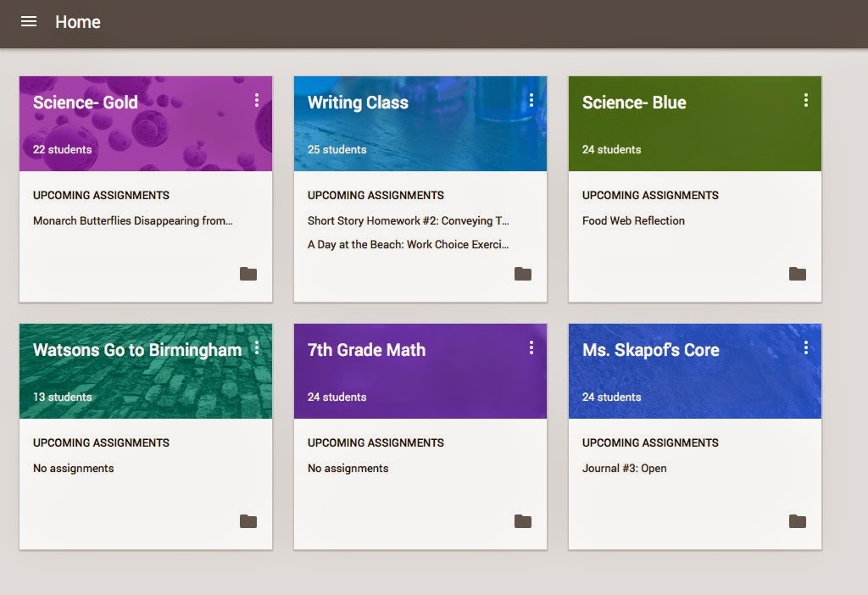
Task: Show options for Watsons Go to Birmingham
Action: [257, 348]
